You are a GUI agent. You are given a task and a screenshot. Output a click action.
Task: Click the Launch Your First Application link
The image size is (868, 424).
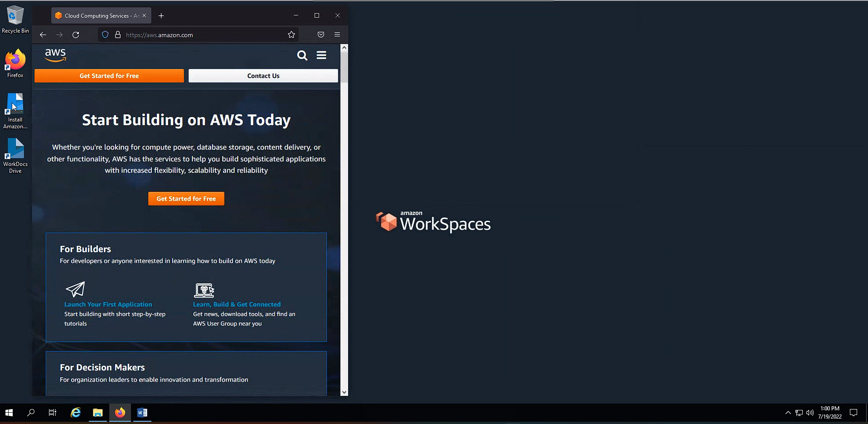tap(108, 304)
